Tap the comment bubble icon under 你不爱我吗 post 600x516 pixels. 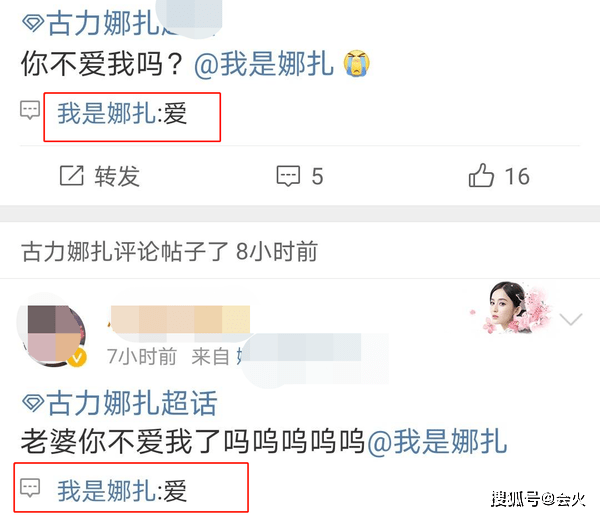point(30,110)
